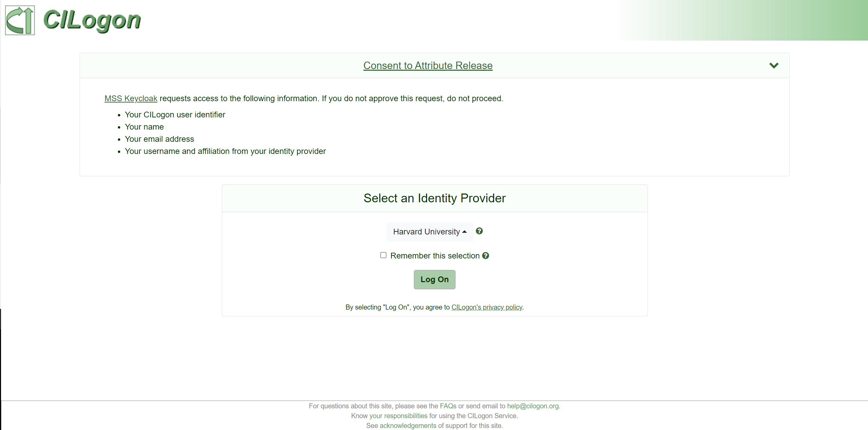Click the MSS Keycloak link
The image size is (868, 430).
click(x=131, y=98)
